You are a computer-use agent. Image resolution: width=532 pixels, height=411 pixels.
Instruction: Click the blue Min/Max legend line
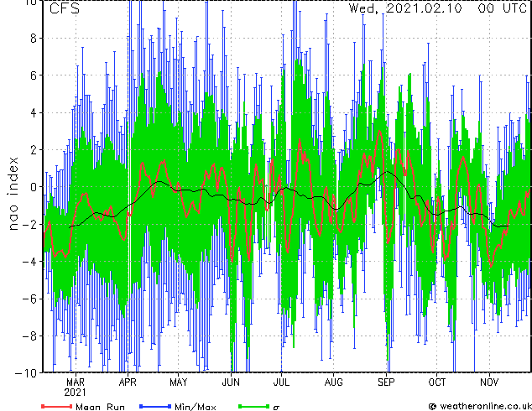coord(155,406)
